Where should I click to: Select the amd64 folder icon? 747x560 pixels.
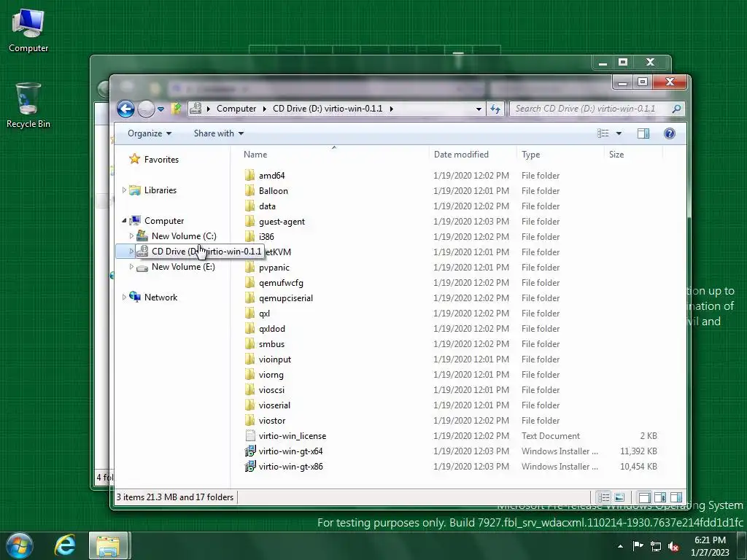pyautogui.click(x=249, y=175)
